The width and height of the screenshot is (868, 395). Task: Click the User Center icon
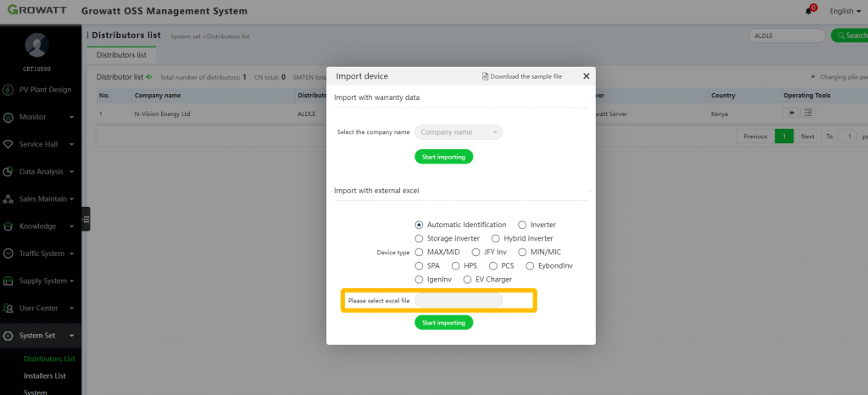(x=8, y=309)
